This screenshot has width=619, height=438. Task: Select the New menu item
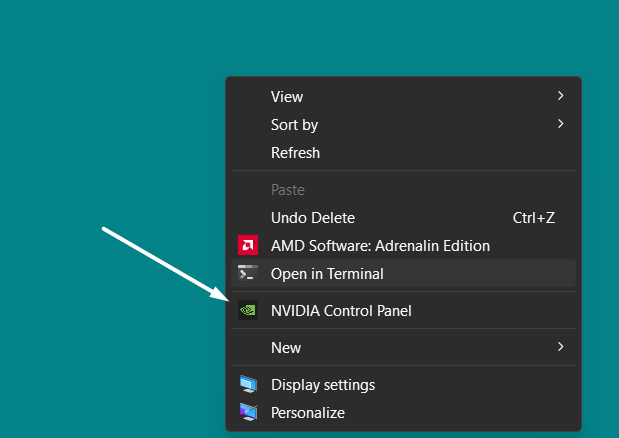tap(286, 348)
